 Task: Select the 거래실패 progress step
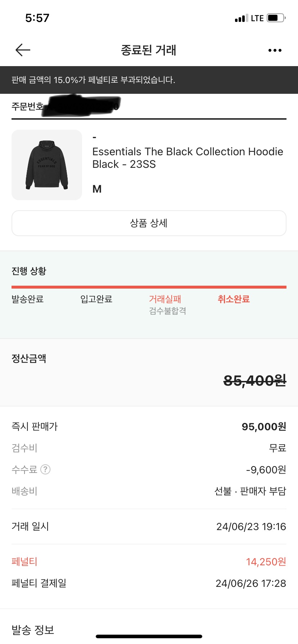pyautogui.click(x=165, y=299)
